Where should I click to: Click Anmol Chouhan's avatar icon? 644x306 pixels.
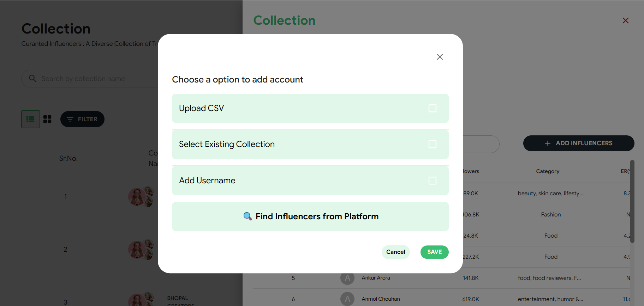click(x=347, y=299)
